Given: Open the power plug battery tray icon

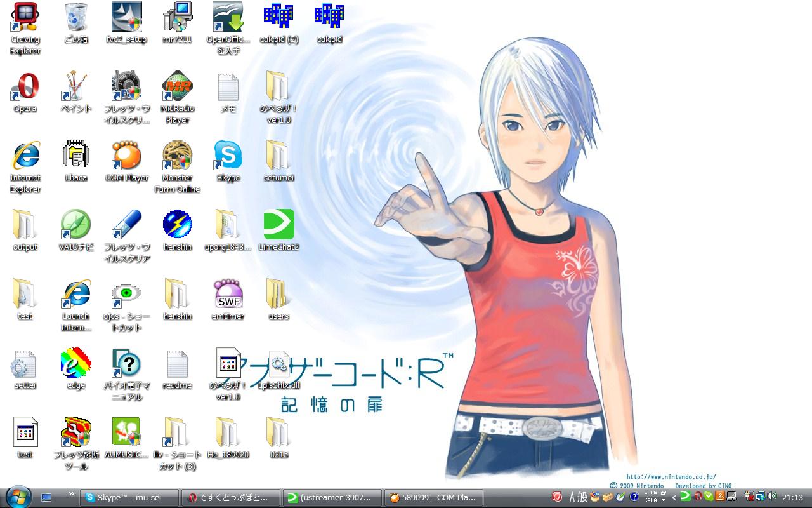Looking at the screenshot, I should [x=750, y=497].
